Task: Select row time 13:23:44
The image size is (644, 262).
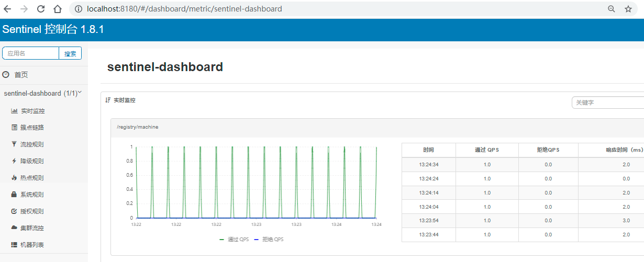Action: coord(429,235)
